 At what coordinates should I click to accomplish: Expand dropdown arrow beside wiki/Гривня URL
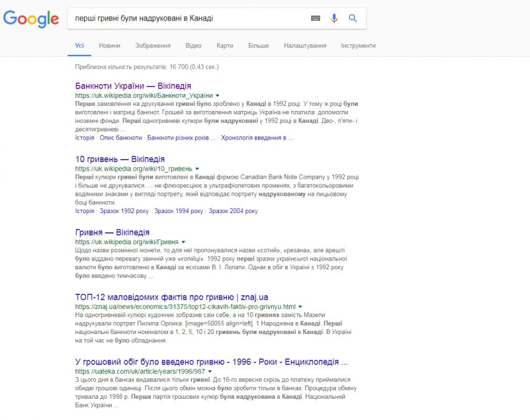click(183, 242)
